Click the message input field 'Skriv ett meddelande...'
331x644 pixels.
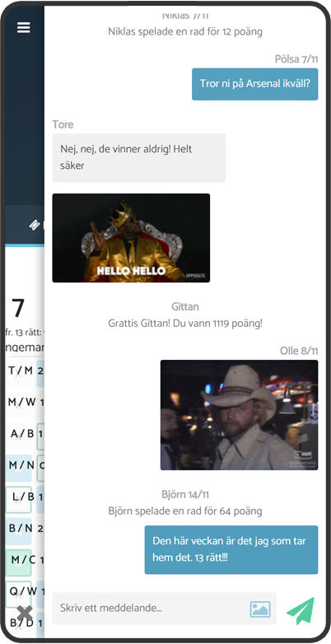(x=165, y=609)
